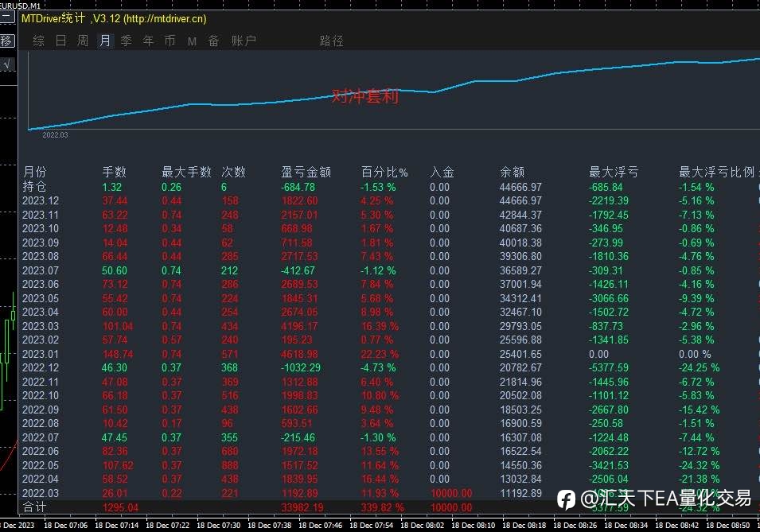This screenshot has height=532, width=760.
Task: Select the 2022.05 month row
Action: click(41, 465)
